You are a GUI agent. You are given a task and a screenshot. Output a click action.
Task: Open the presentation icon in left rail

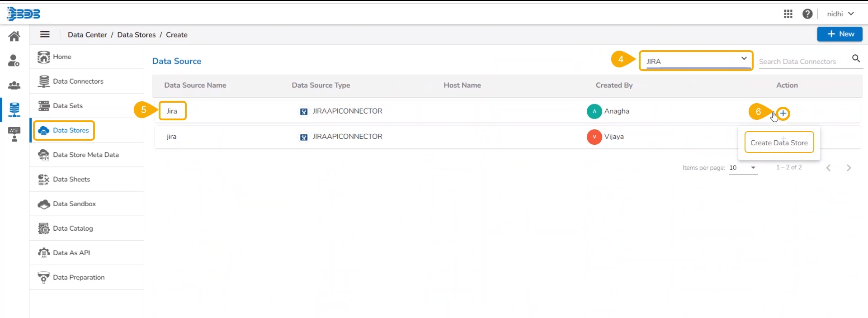click(x=14, y=134)
